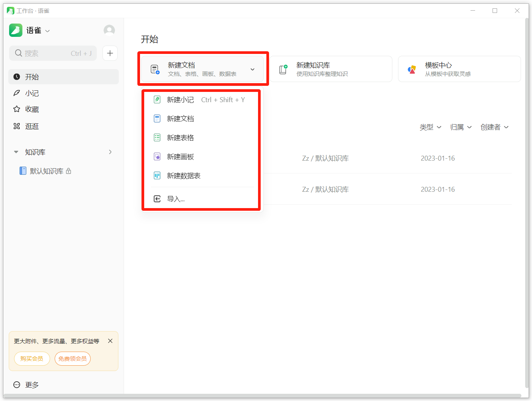
Task: Click the 默认知识库 book icon
Action: click(23, 171)
